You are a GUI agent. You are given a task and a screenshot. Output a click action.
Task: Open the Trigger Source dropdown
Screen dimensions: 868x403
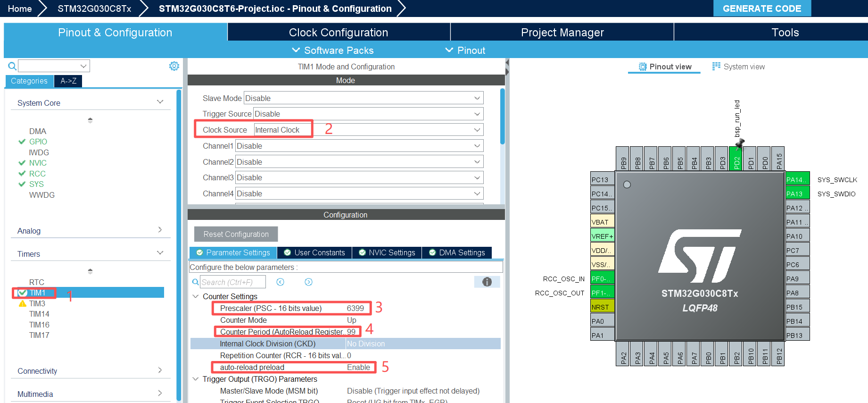368,114
